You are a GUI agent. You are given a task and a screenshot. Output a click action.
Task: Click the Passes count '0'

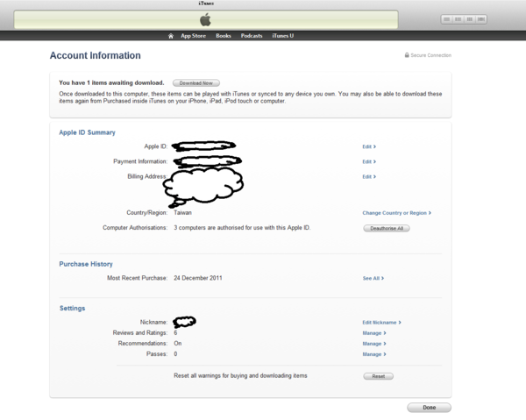(175, 354)
